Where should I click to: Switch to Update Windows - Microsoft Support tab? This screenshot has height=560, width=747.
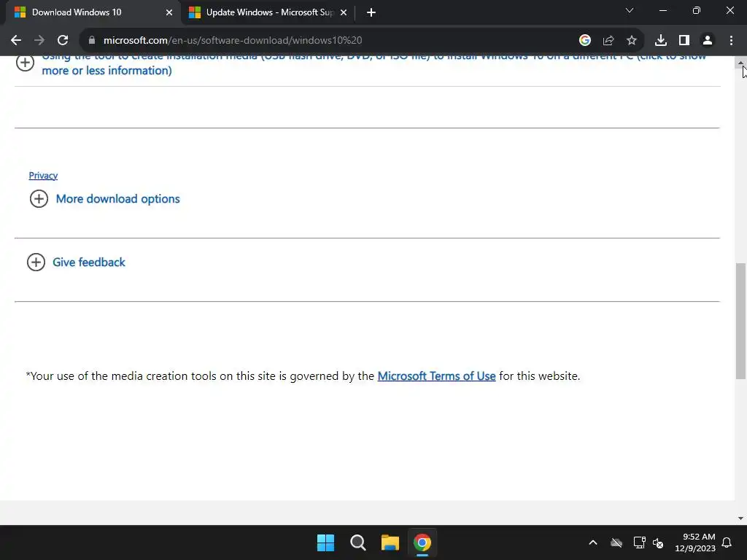click(268, 12)
